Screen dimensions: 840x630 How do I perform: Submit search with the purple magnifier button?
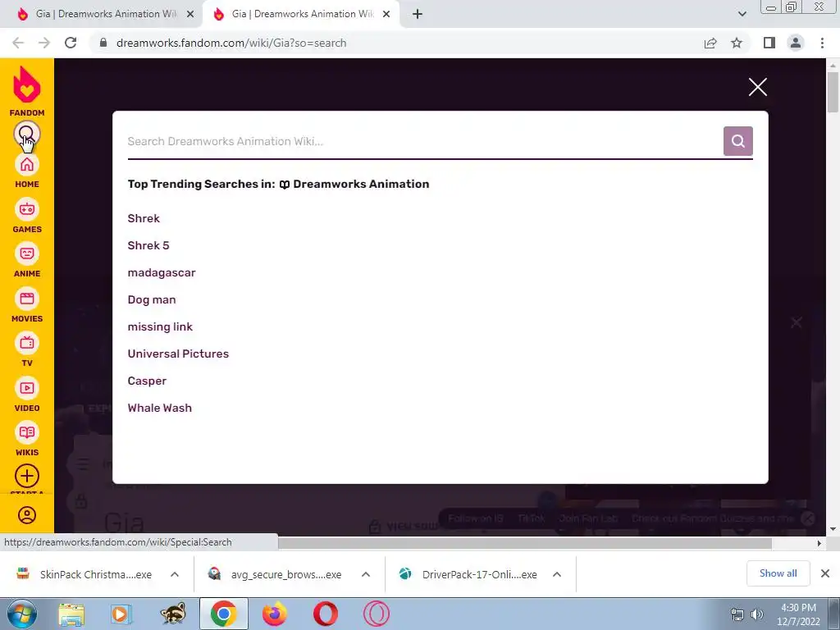coord(737,141)
